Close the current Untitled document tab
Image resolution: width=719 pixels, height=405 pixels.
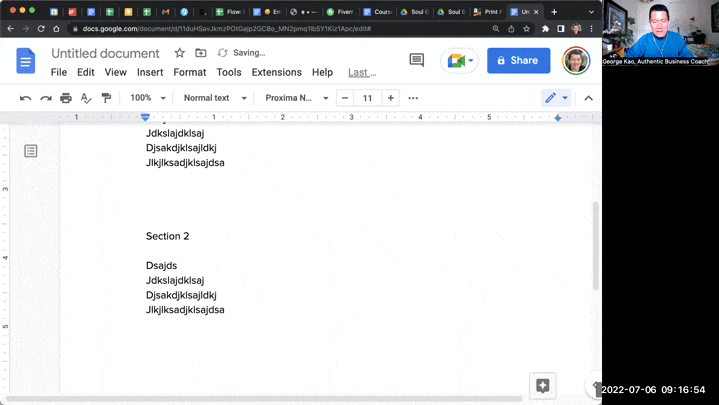point(536,12)
